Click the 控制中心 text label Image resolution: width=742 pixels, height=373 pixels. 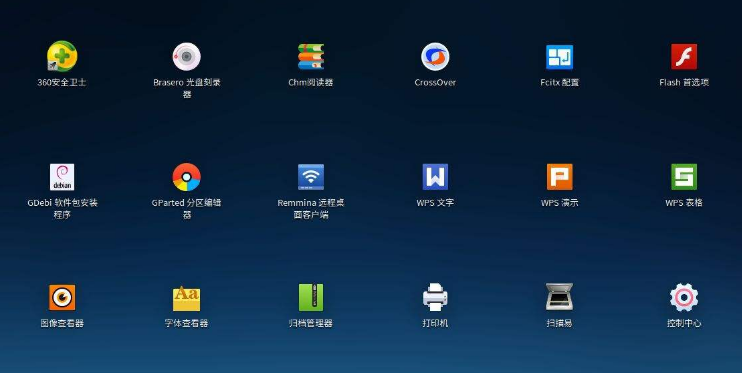click(x=684, y=323)
